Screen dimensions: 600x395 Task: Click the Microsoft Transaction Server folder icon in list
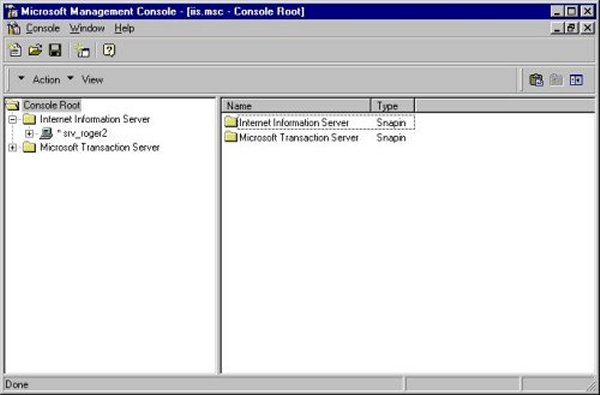pyautogui.click(x=231, y=137)
